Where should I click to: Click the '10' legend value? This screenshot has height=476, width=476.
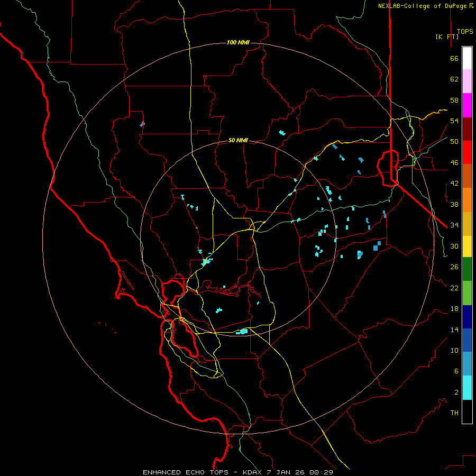(x=454, y=350)
